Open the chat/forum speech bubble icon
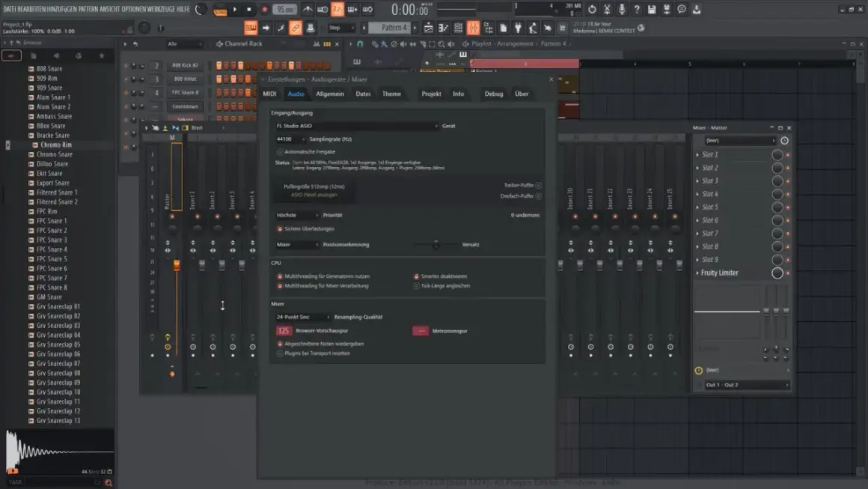Image resolution: width=868 pixels, height=489 pixels. (x=682, y=10)
